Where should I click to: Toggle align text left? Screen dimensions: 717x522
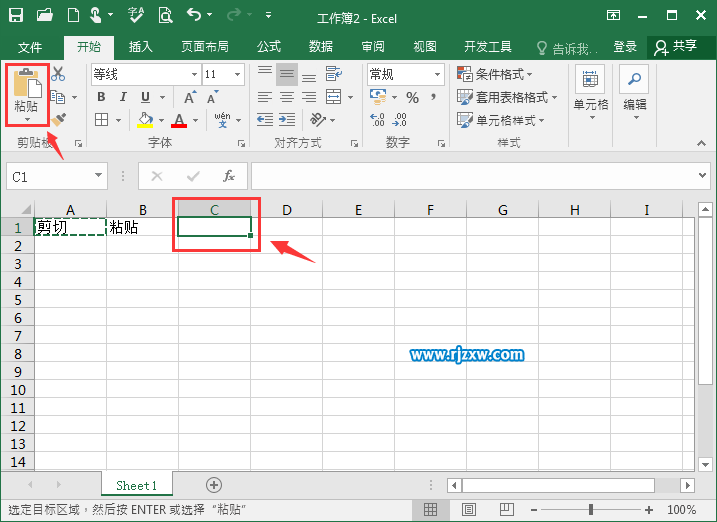click(x=265, y=97)
